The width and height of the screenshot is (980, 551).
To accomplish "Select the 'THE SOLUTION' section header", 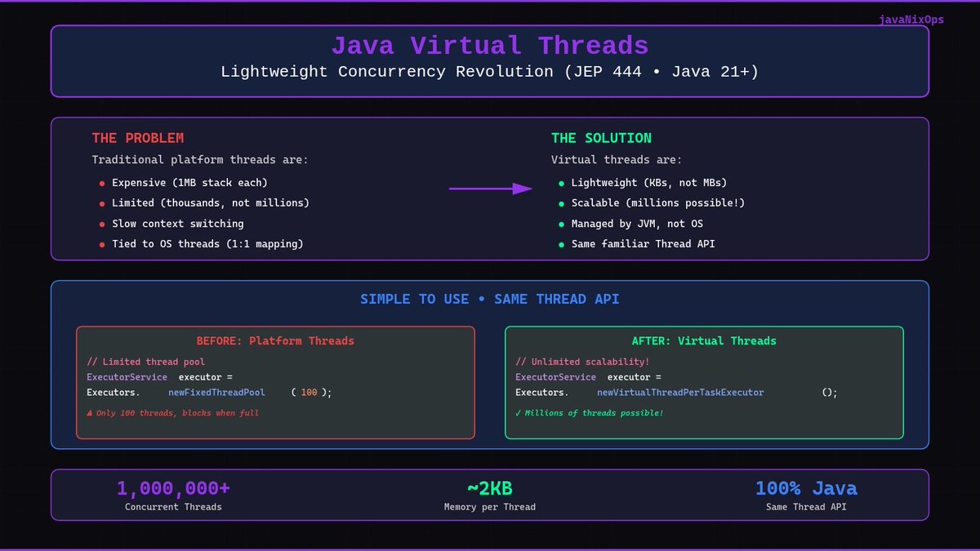I will (x=601, y=138).
